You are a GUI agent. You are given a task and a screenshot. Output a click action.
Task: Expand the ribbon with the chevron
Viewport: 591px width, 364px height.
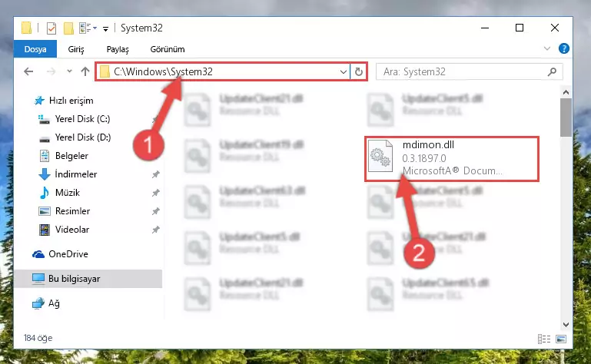tap(547, 48)
